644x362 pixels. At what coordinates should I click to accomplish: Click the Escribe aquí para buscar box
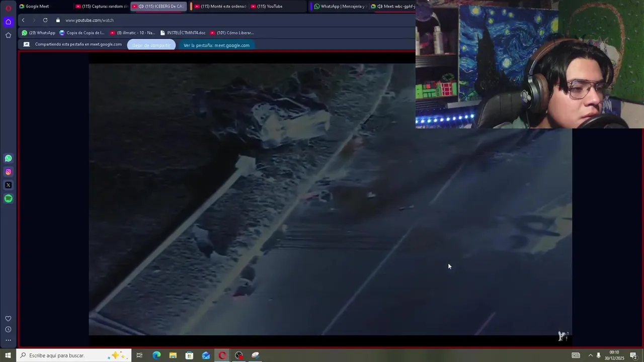pyautogui.click(x=74, y=355)
